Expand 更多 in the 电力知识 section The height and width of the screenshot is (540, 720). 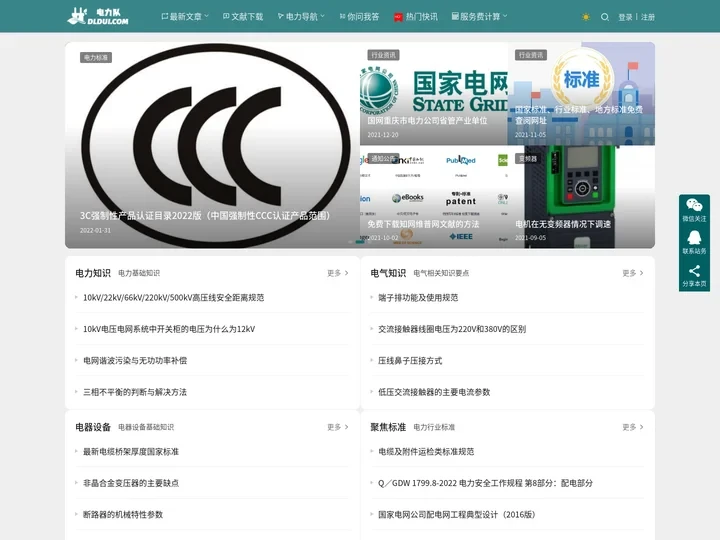tap(338, 273)
